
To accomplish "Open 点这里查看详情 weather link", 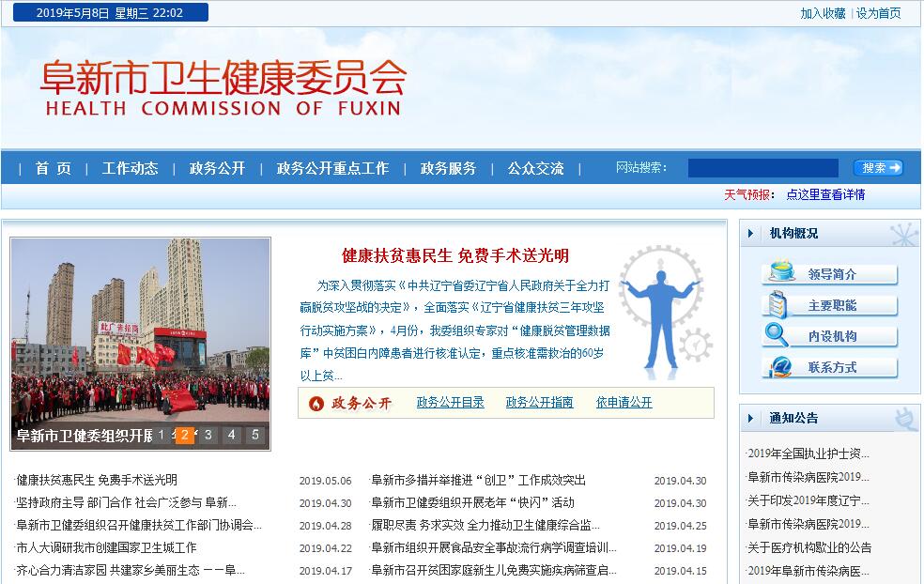I will pos(825,194).
